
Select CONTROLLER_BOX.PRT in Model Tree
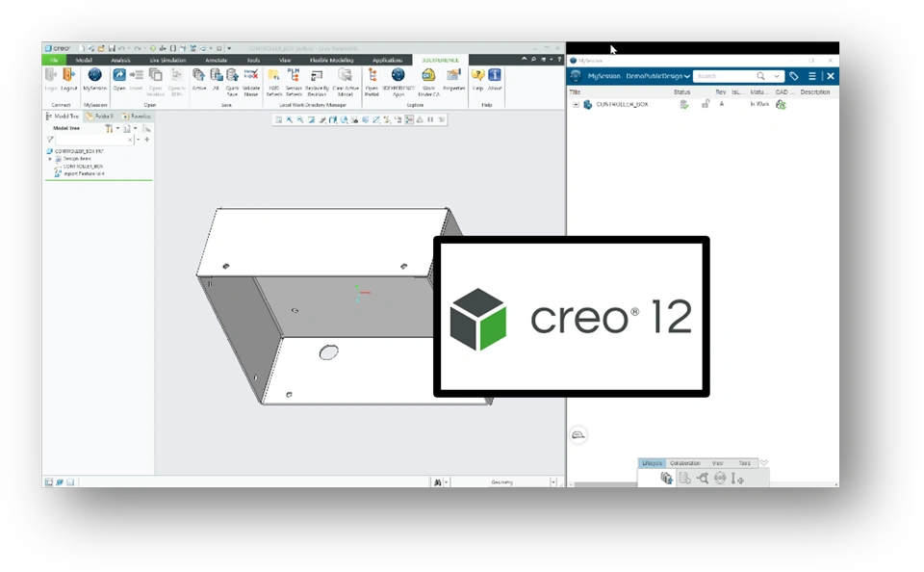79,151
